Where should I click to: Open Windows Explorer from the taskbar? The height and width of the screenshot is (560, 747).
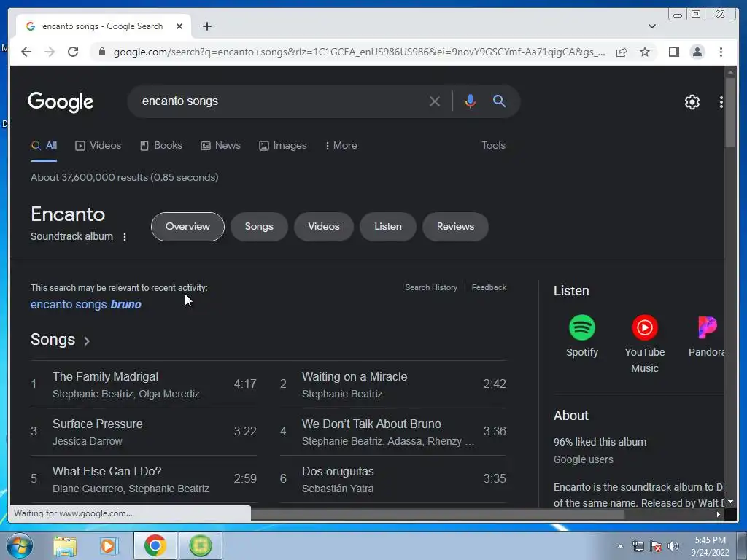[x=65, y=545]
